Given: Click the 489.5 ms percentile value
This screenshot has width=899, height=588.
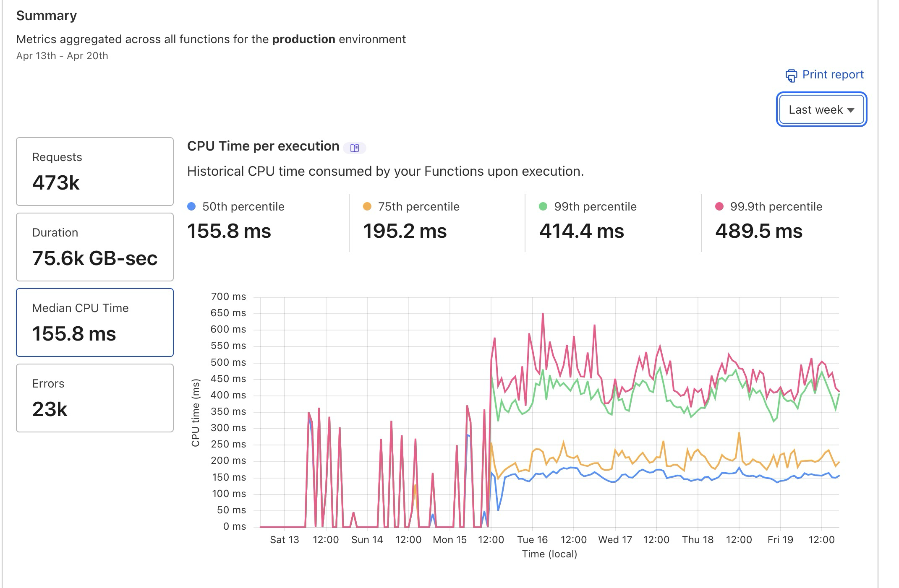Looking at the screenshot, I should (x=759, y=231).
